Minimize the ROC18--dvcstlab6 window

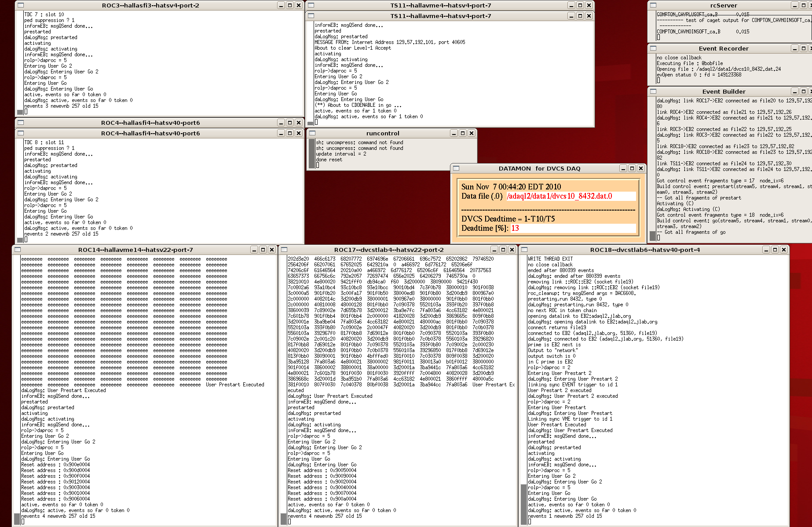766,250
